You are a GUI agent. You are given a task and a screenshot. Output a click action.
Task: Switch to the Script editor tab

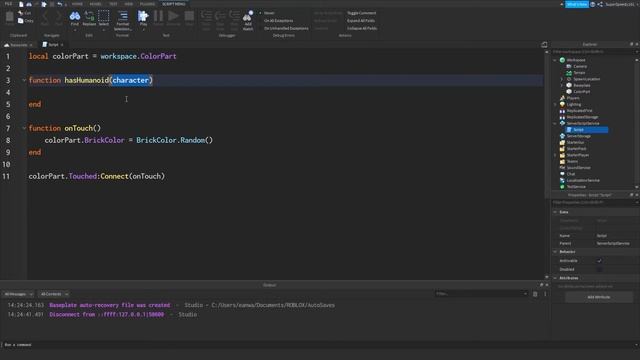click(x=53, y=45)
